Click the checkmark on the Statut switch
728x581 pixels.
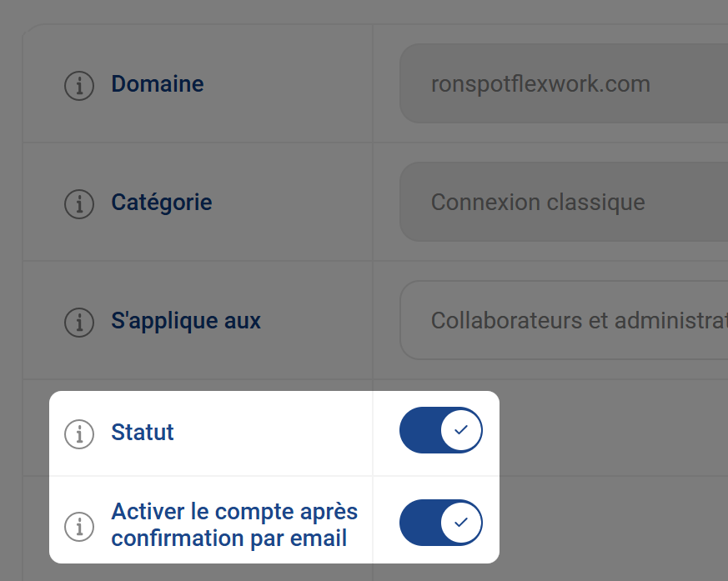pyautogui.click(x=458, y=430)
